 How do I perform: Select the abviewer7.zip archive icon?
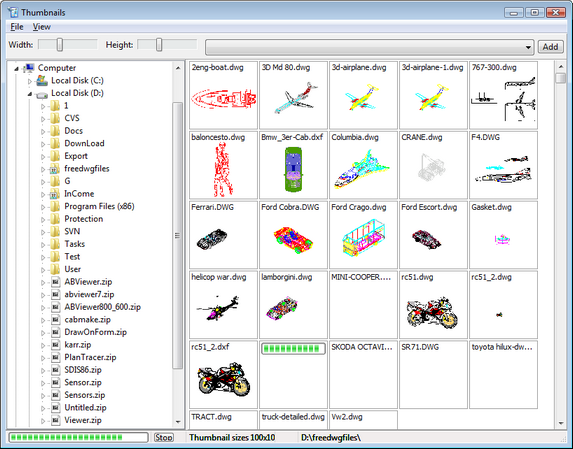(55, 294)
